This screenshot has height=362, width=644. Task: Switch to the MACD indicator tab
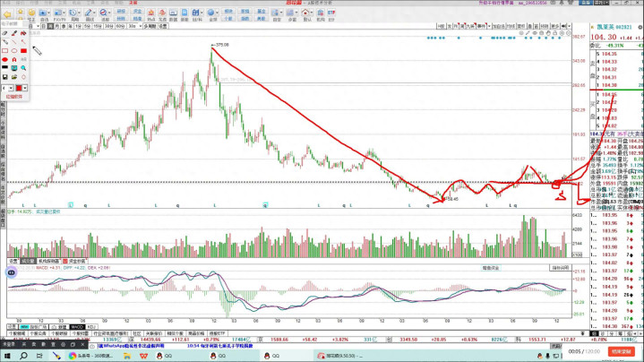[78, 326]
